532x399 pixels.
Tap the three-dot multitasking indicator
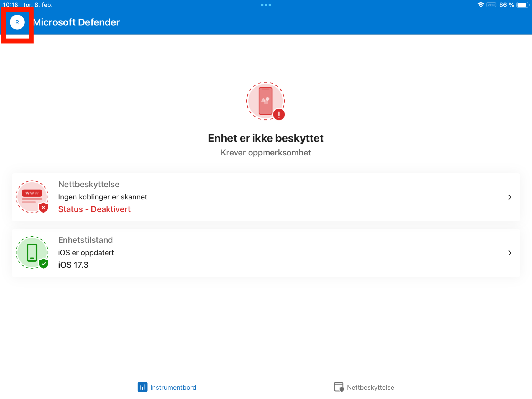(x=266, y=5)
